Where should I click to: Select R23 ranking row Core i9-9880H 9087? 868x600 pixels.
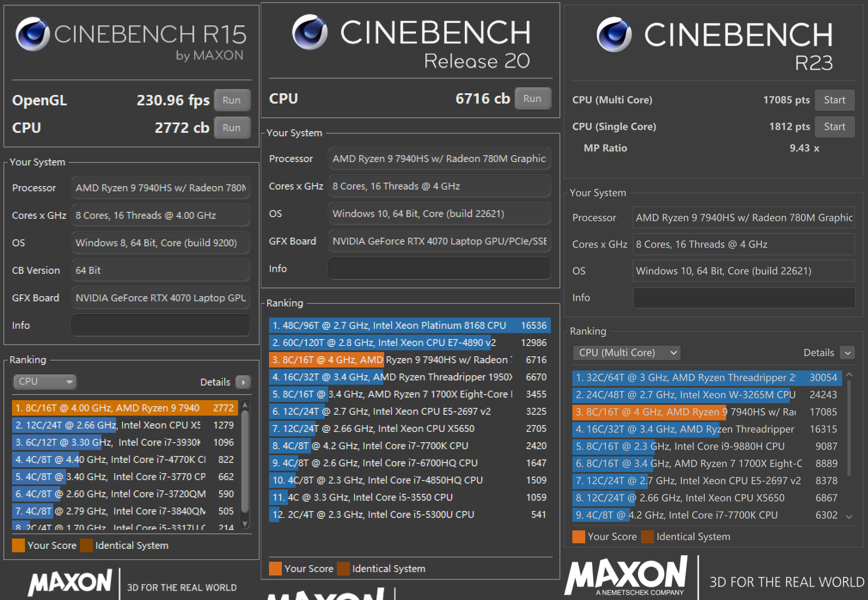point(707,447)
